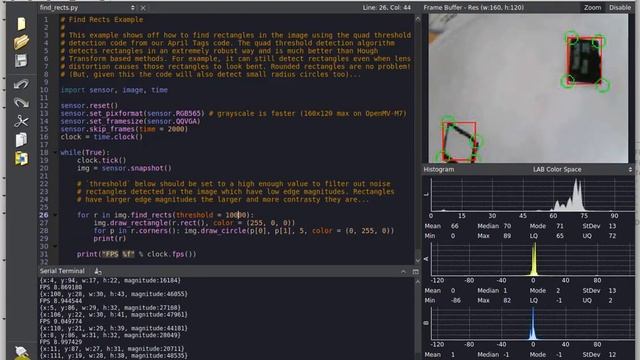The width and height of the screenshot is (640, 360).
Task: Click the threshold value 10000 in find_rects
Action: (236, 215)
